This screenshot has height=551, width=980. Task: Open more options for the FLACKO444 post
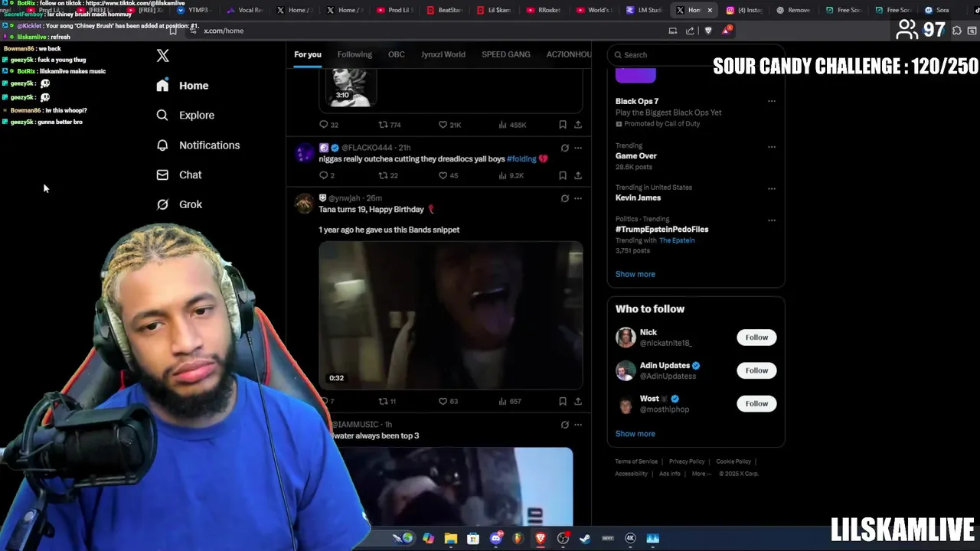click(578, 148)
